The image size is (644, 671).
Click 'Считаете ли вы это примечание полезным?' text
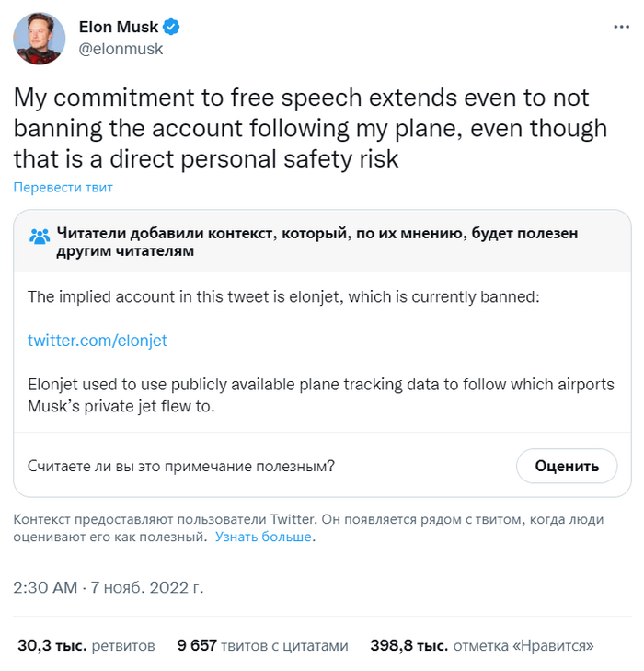[x=181, y=466]
